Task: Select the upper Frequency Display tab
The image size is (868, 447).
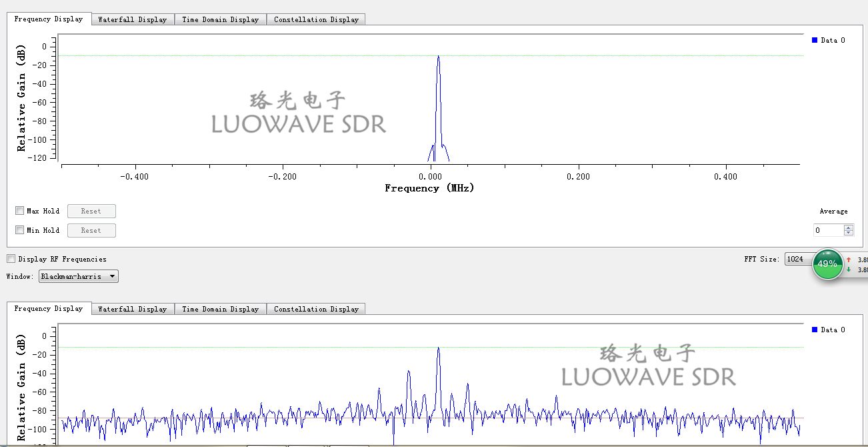Action: point(49,19)
